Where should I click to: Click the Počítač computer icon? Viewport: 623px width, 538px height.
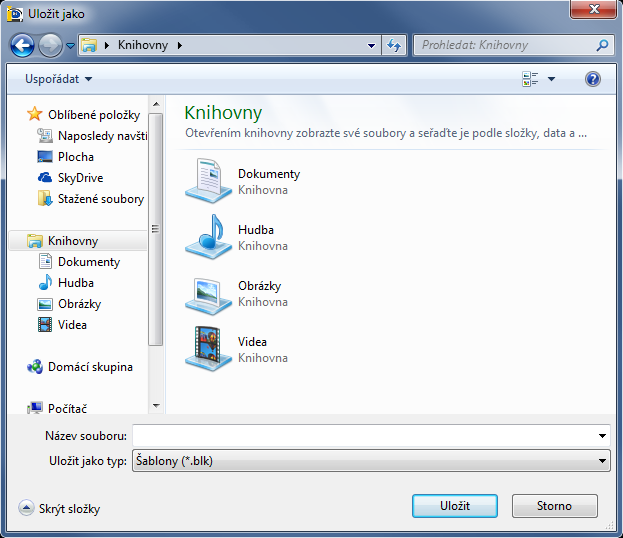click(35, 408)
